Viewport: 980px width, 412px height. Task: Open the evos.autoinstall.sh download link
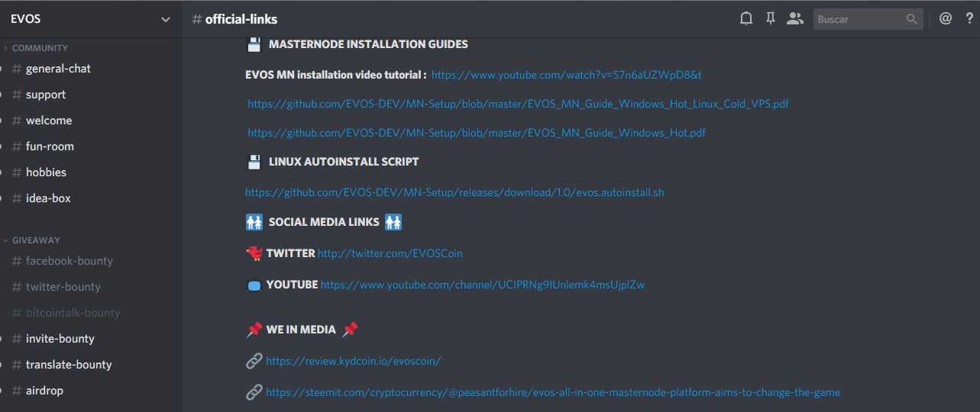[x=454, y=192]
